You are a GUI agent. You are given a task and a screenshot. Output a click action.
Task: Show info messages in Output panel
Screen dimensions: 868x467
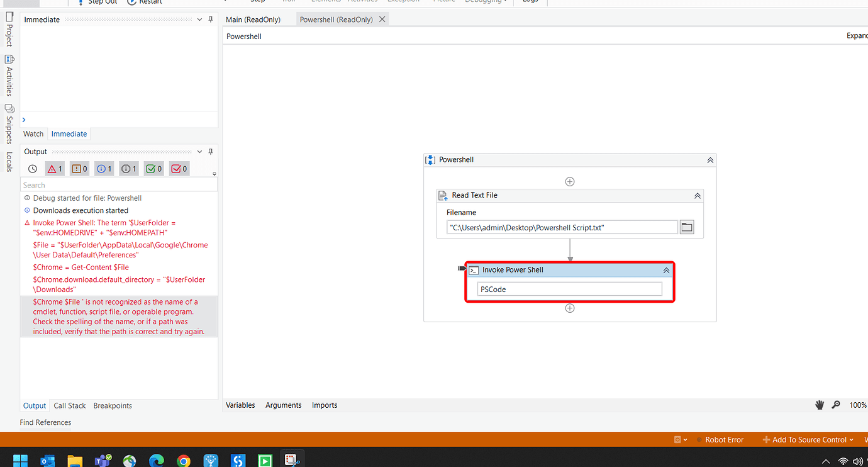pyautogui.click(x=103, y=168)
